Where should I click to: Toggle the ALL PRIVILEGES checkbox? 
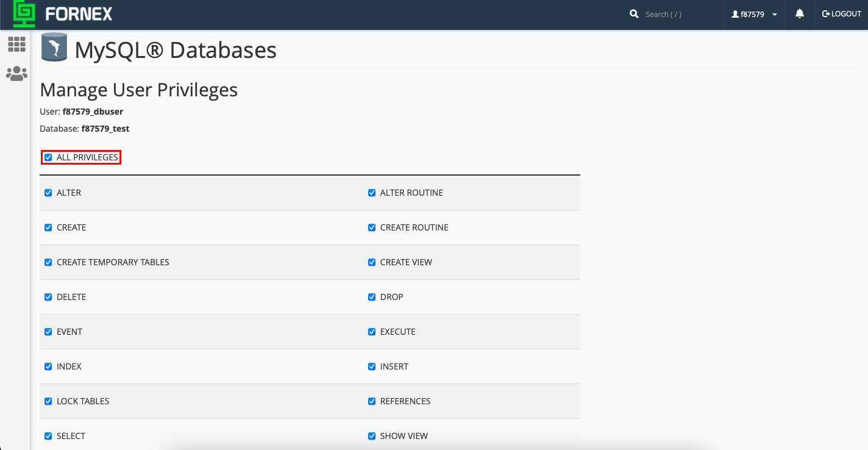(48, 157)
